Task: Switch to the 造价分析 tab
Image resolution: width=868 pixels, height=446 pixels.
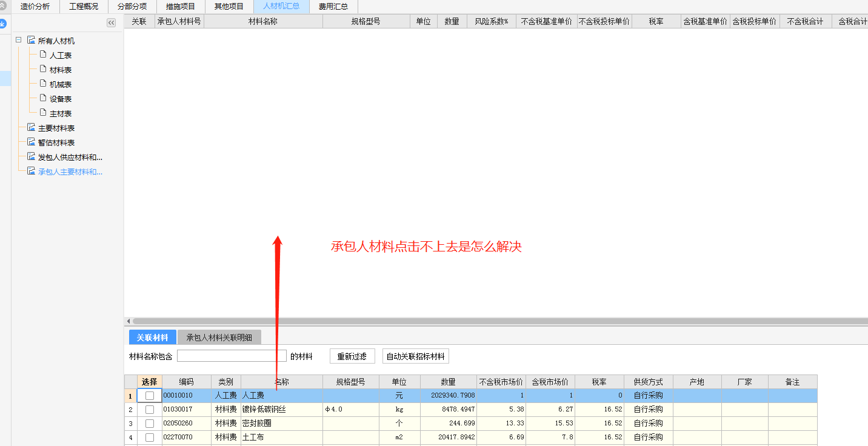Action: (35, 7)
